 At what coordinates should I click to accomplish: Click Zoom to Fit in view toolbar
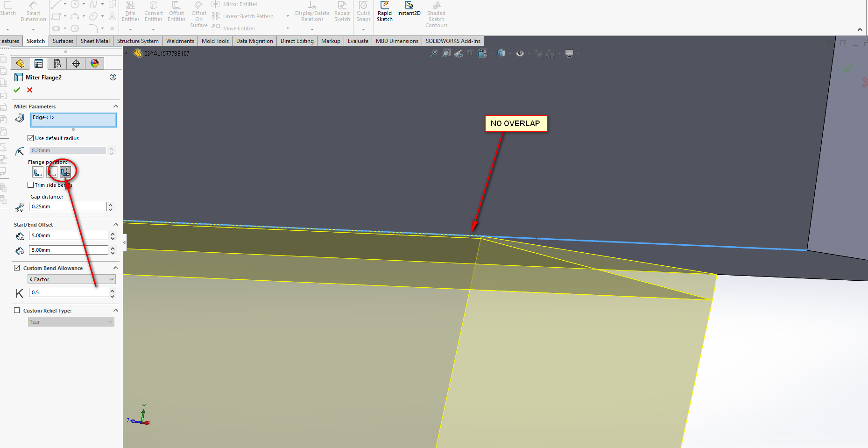tap(434, 53)
